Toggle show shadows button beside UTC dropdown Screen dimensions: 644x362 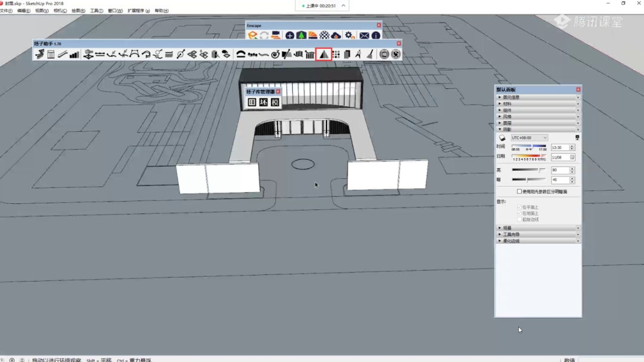(x=502, y=138)
